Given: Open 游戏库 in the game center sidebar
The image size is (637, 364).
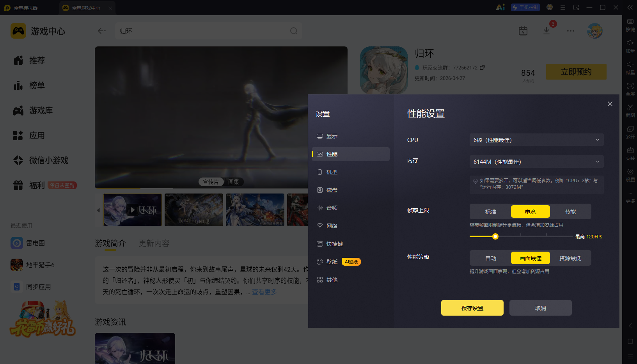Looking at the screenshot, I should tap(33, 110).
